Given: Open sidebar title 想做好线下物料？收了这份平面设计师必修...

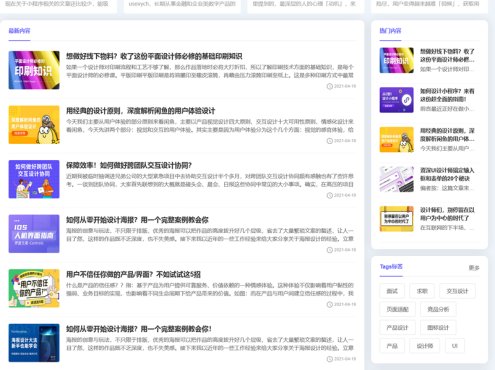Looking at the screenshot, I should (x=447, y=55).
